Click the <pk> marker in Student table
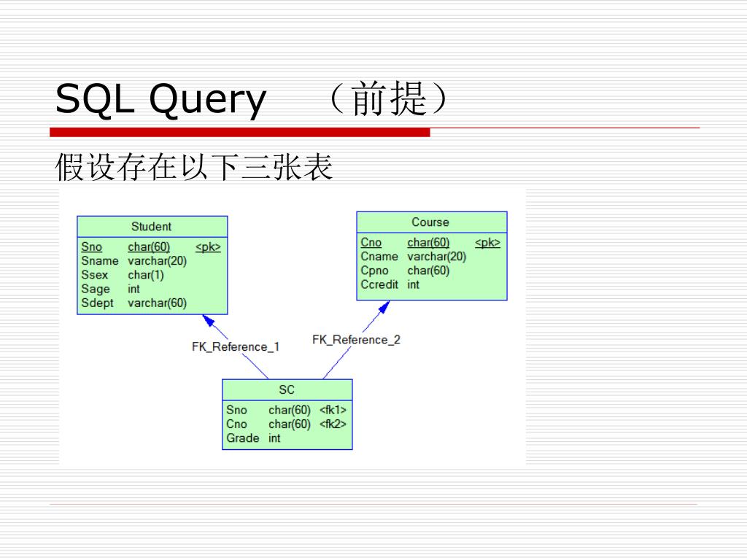The height and width of the screenshot is (560, 747). tap(208, 246)
